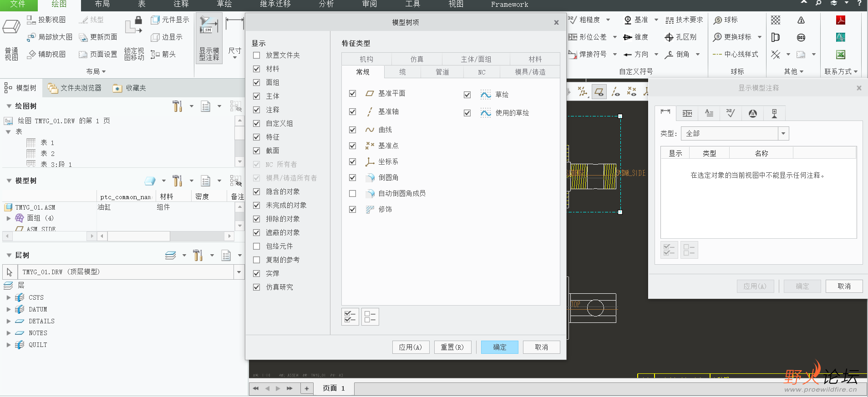The height and width of the screenshot is (397, 868).
Task: Click add new sheet plus button
Action: [307, 388]
